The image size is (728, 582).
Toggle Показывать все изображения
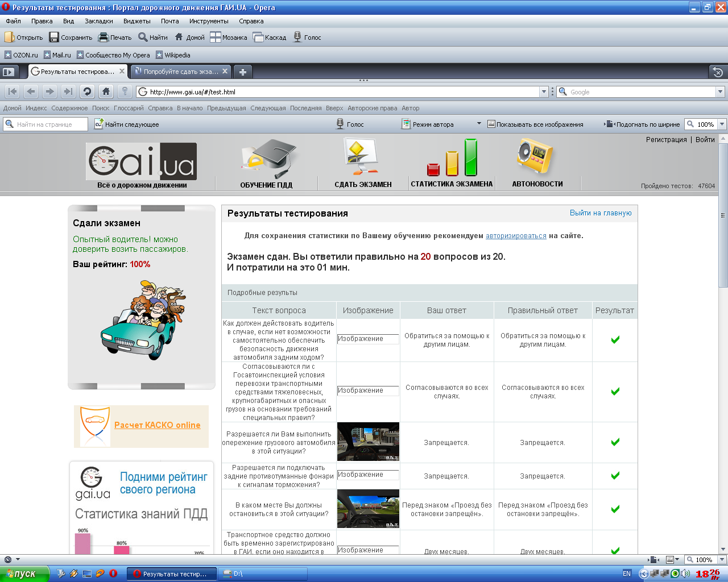coord(535,124)
